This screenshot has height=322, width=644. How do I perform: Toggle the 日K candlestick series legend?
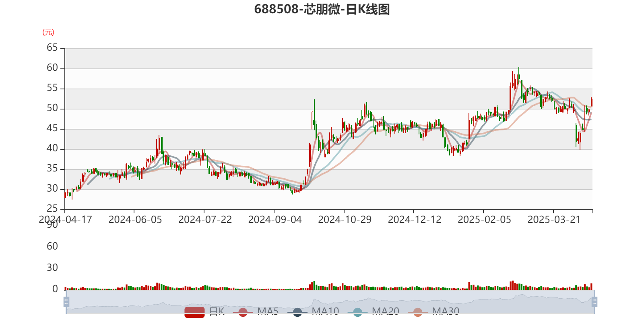pyautogui.click(x=204, y=312)
